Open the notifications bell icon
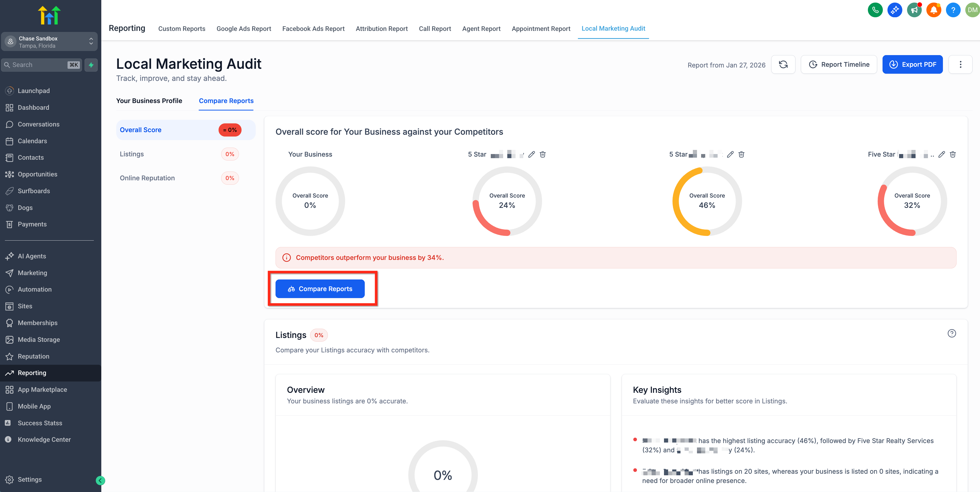This screenshot has height=492, width=980. point(934,10)
